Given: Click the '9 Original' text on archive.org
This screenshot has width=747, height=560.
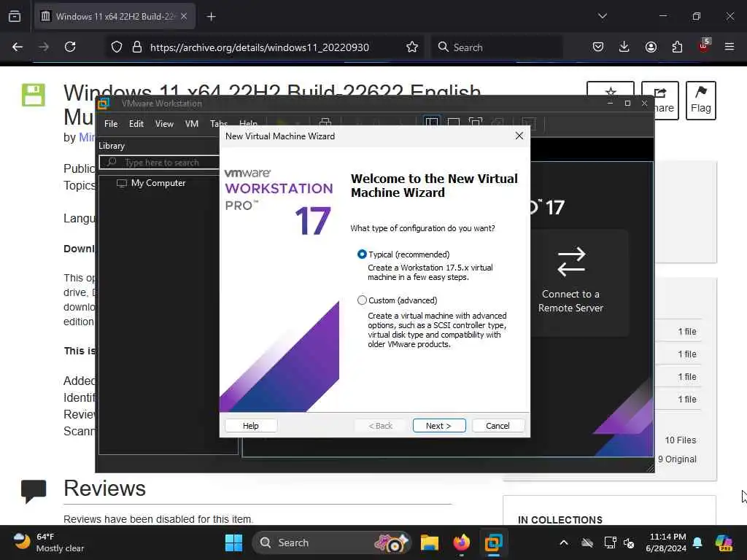Looking at the screenshot, I should point(677,459).
